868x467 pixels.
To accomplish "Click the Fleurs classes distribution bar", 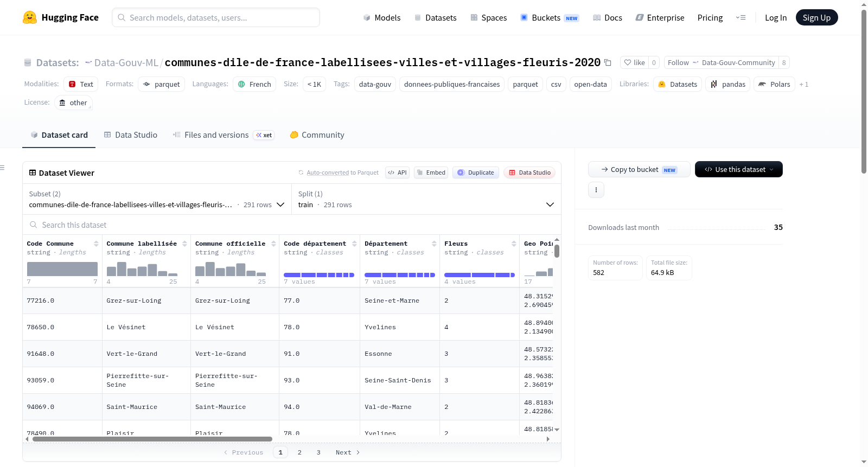I will tap(480, 275).
